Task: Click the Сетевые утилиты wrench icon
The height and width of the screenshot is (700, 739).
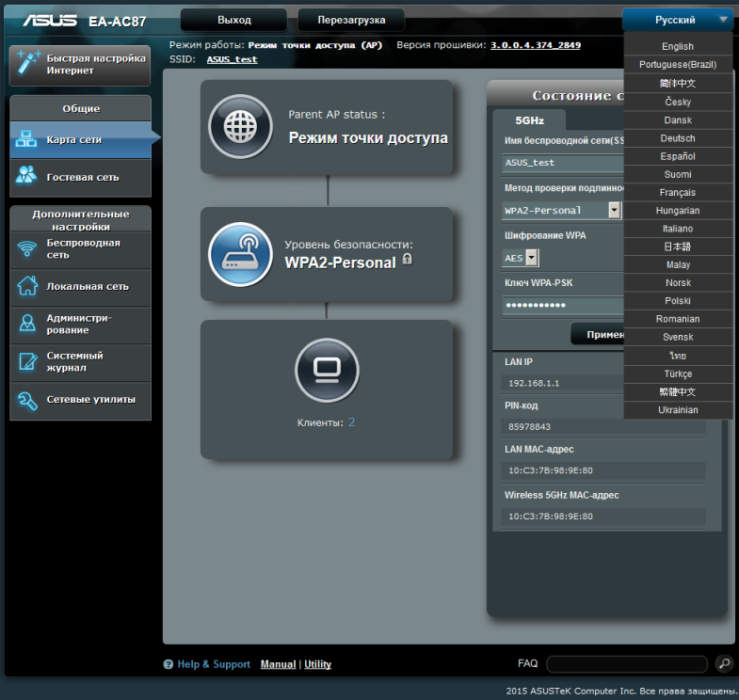Action: (27, 401)
